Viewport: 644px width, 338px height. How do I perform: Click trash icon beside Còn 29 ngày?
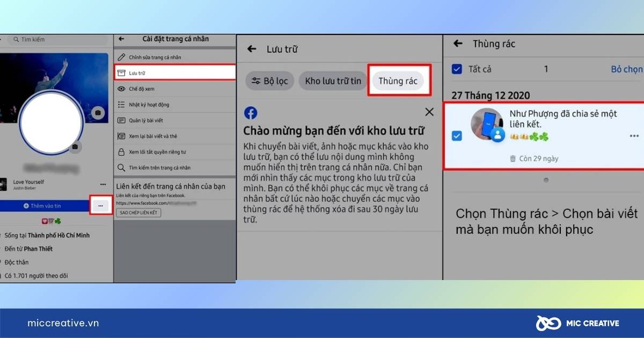[513, 158]
